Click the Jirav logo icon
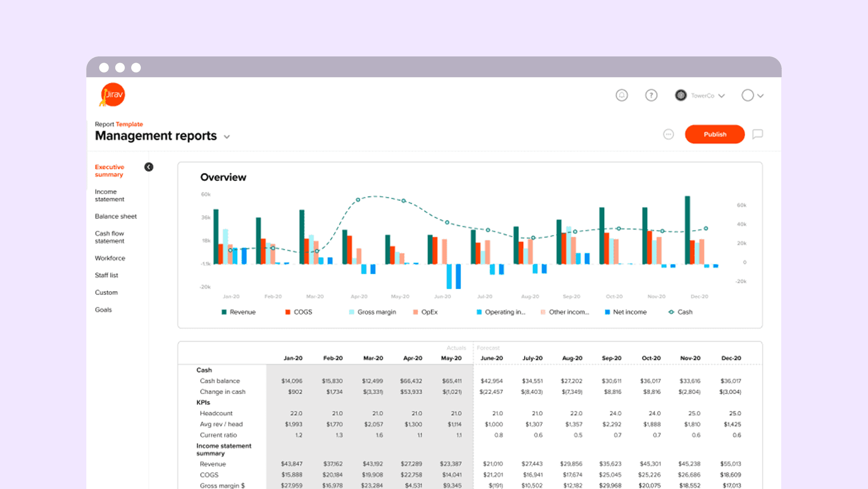 pyautogui.click(x=112, y=95)
